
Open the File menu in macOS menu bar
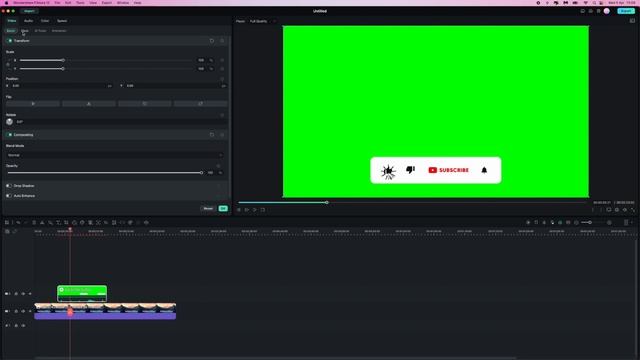(x=57, y=3)
